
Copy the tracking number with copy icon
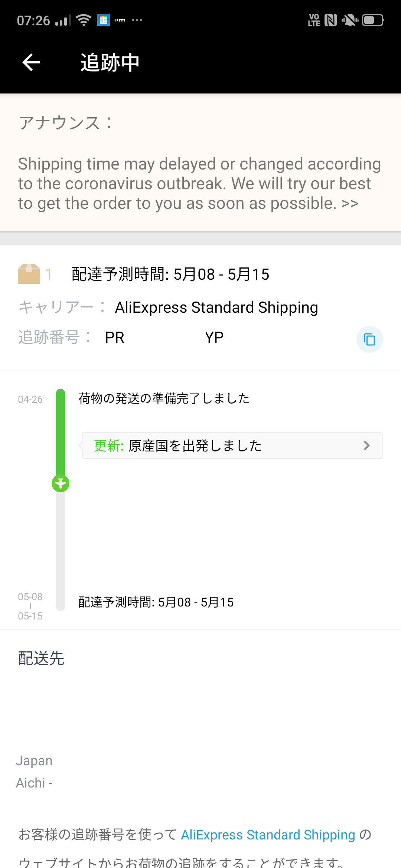[369, 339]
